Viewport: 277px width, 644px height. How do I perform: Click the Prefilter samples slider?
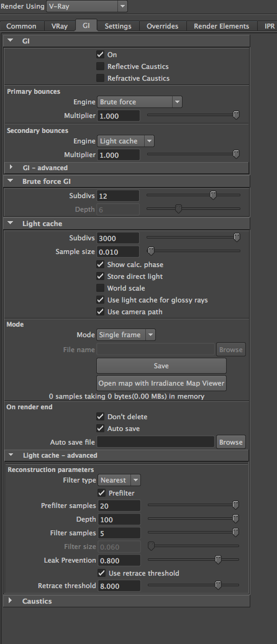pyautogui.click(x=193, y=505)
